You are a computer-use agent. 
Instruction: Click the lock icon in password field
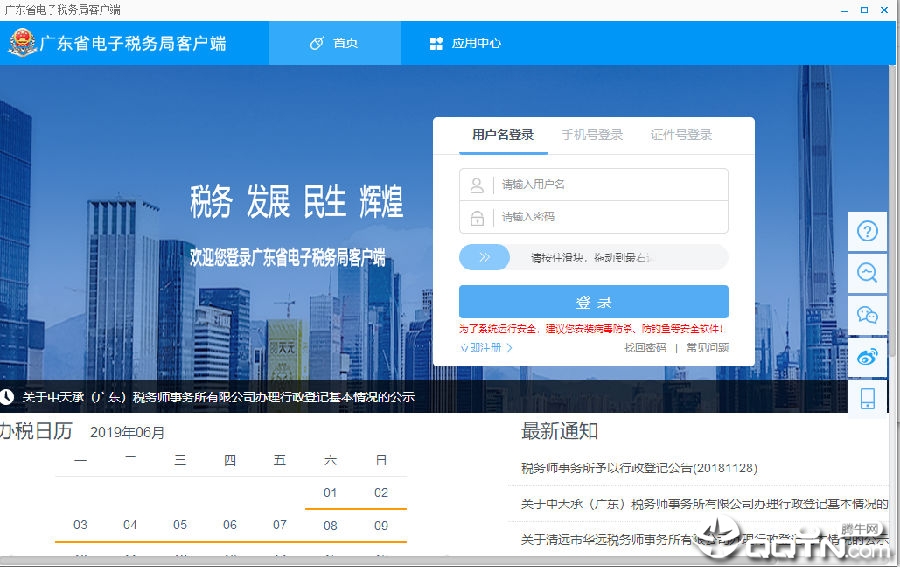477,218
